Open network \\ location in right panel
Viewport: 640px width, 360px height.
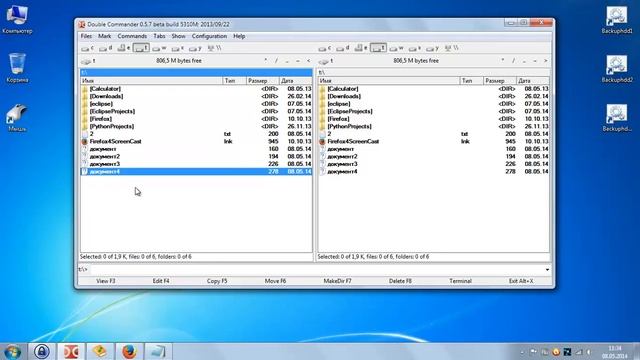click(x=452, y=48)
